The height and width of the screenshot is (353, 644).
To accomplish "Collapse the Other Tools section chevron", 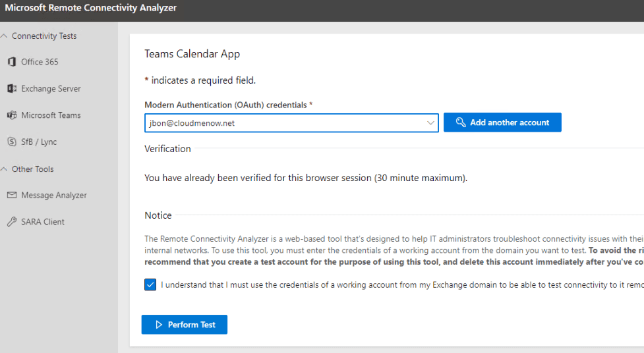I will coord(5,169).
